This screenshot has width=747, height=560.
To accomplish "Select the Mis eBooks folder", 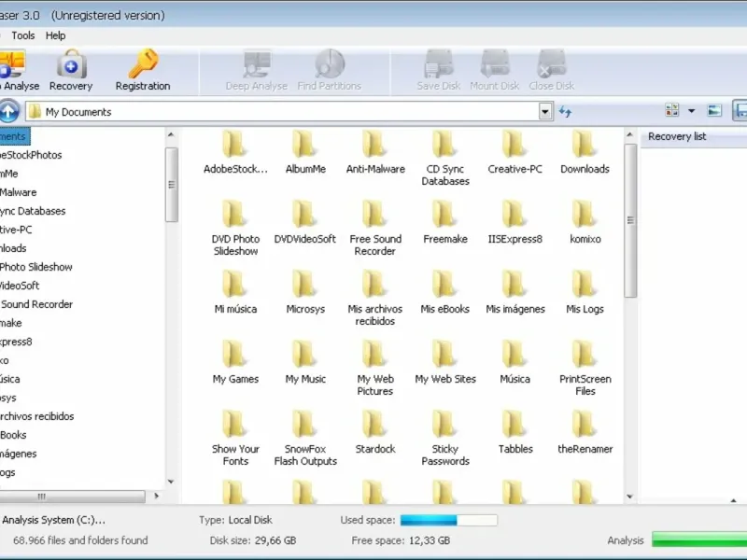I will click(x=445, y=292).
